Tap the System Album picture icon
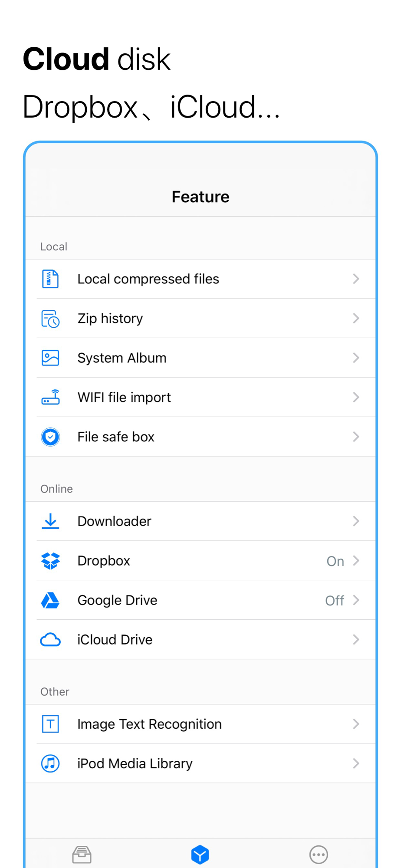Viewport: 401px width, 868px height. click(x=50, y=358)
